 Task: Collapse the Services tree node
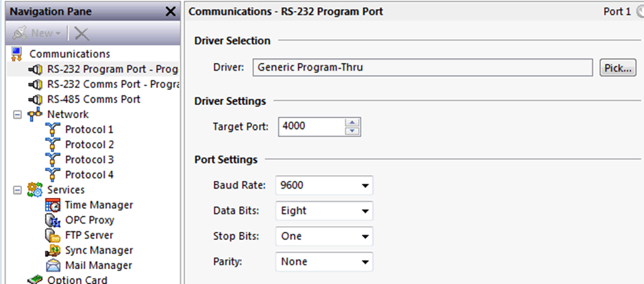pyautogui.click(x=17, y=190)
